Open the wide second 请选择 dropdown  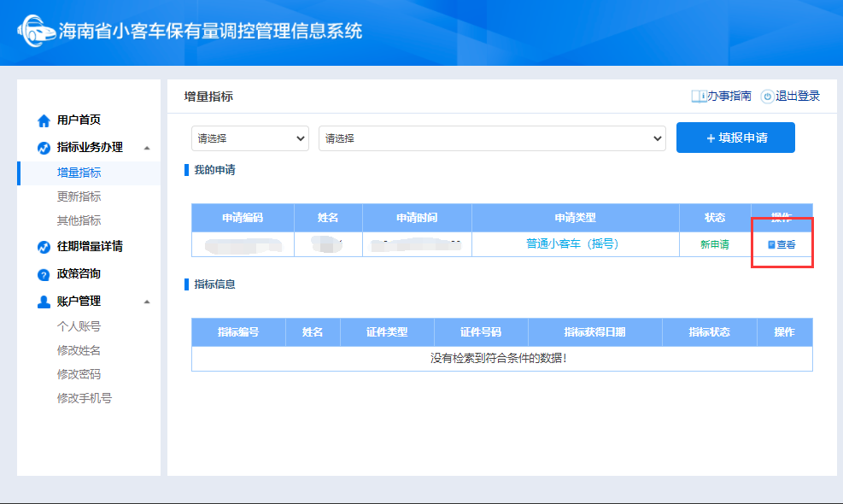coord(491,138)
